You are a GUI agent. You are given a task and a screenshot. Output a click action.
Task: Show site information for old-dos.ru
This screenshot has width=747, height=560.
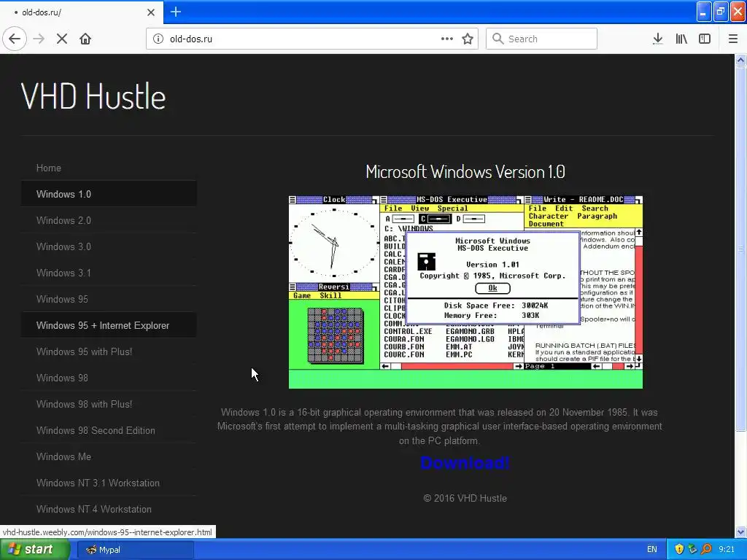pyautogui.click(x=158, y=39)
